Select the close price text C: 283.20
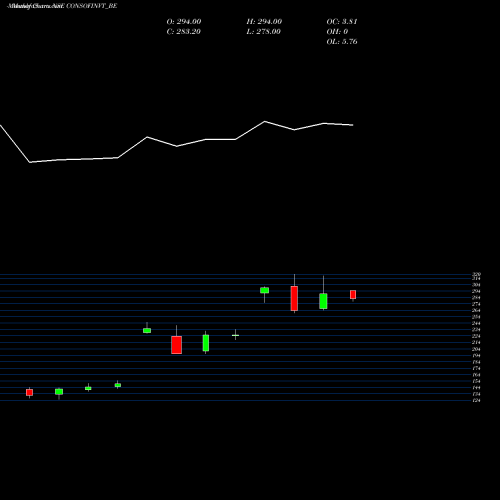Viewport: 500px width, 500px height. click(x=183, y=32)
